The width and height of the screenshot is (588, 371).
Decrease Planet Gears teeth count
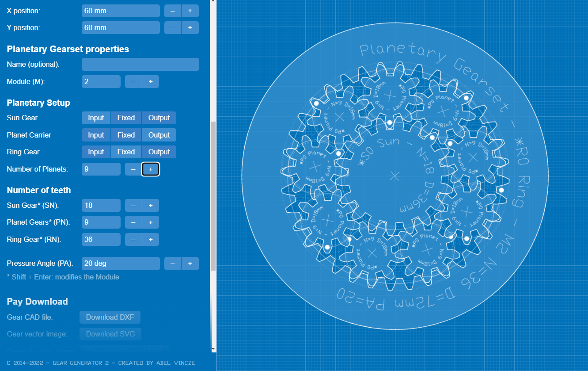coord(133,222)
